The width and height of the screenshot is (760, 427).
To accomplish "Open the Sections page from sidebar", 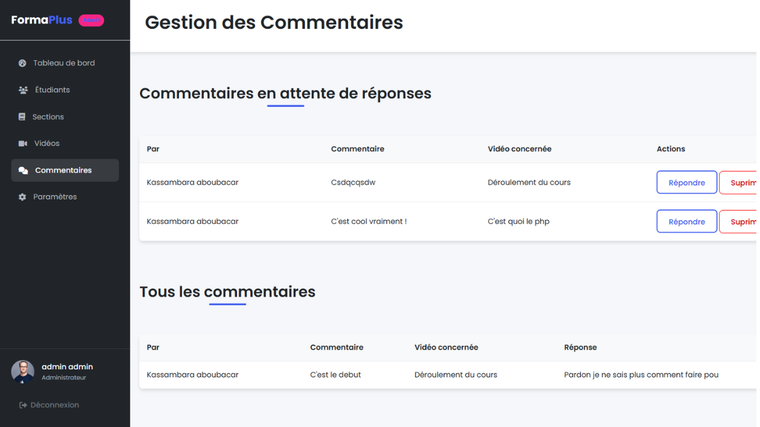I will [48, 117].
